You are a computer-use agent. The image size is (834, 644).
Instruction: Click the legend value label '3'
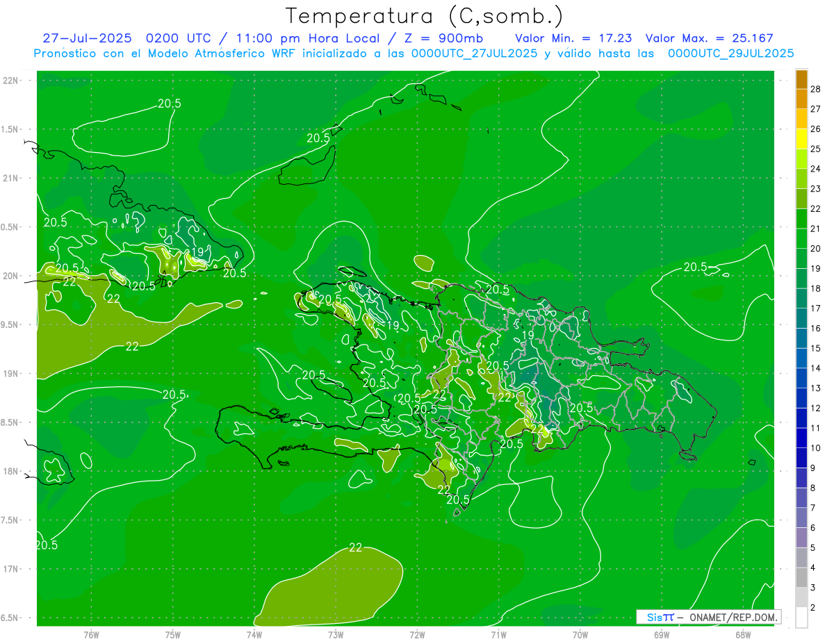coord(812,588)
